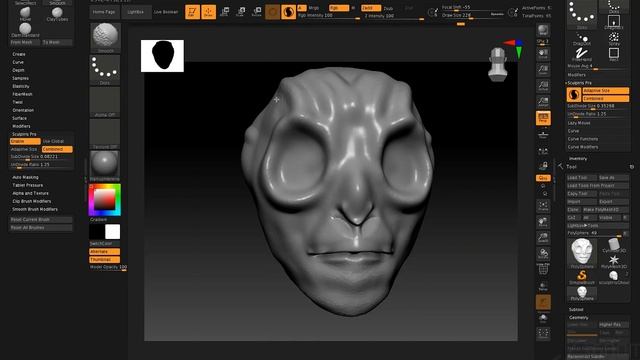This screenshot has height=360, width=640.
Task: Click Save As button
Action: pos(613,178)
